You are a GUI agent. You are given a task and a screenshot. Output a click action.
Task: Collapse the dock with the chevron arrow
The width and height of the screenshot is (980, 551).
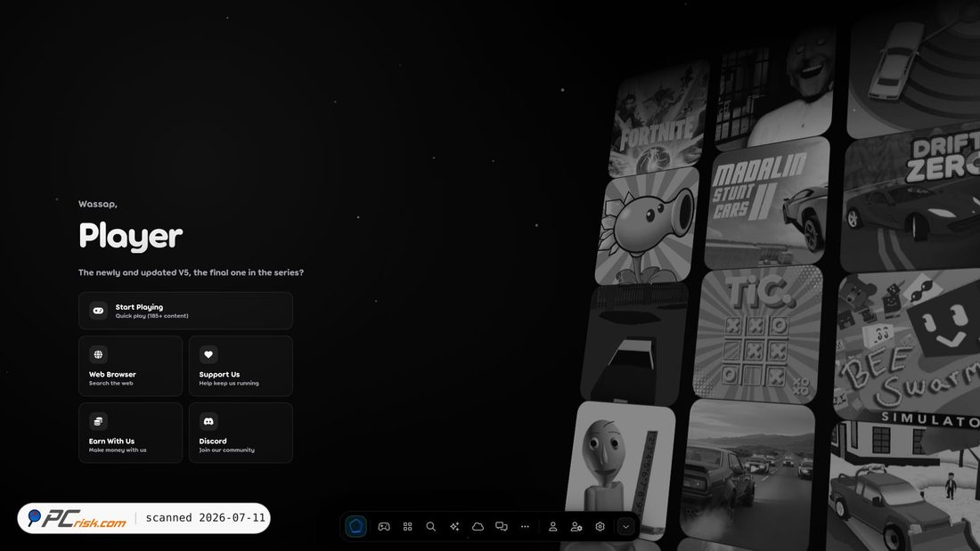[625, 527]
